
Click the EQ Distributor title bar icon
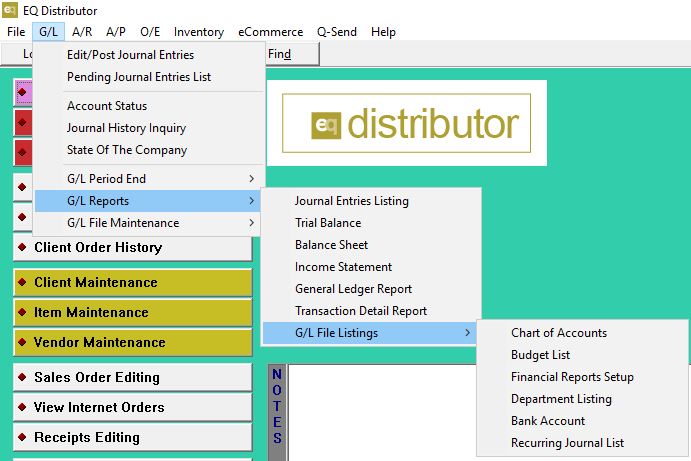(10, 10)
